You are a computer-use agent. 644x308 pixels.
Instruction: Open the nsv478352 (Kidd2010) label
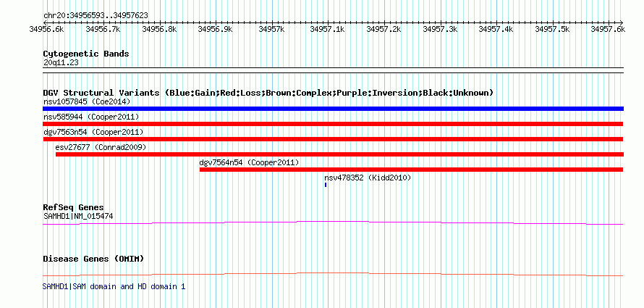(x=368, y=178)
